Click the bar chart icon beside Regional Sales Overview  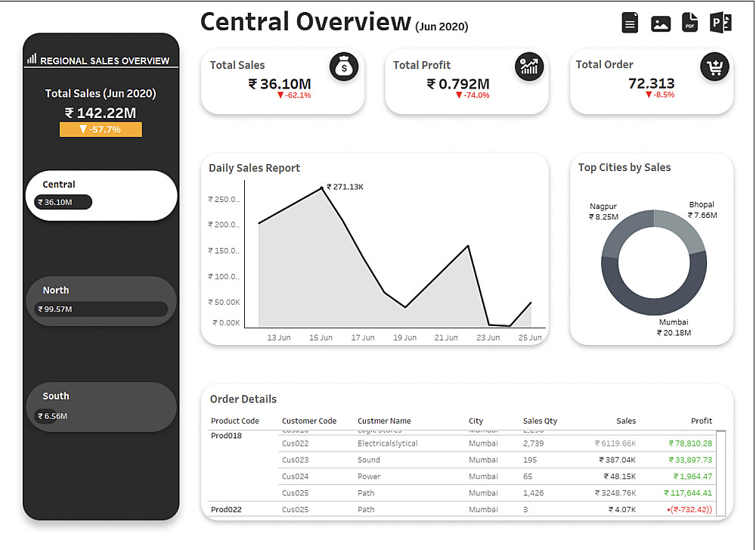pyautogui.click(x=32, y=59)
